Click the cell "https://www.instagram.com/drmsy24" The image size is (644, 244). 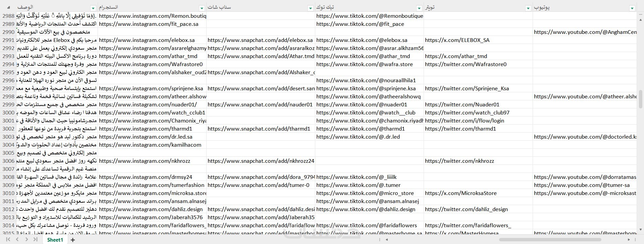pyautogui.click(x=152, y=177)
